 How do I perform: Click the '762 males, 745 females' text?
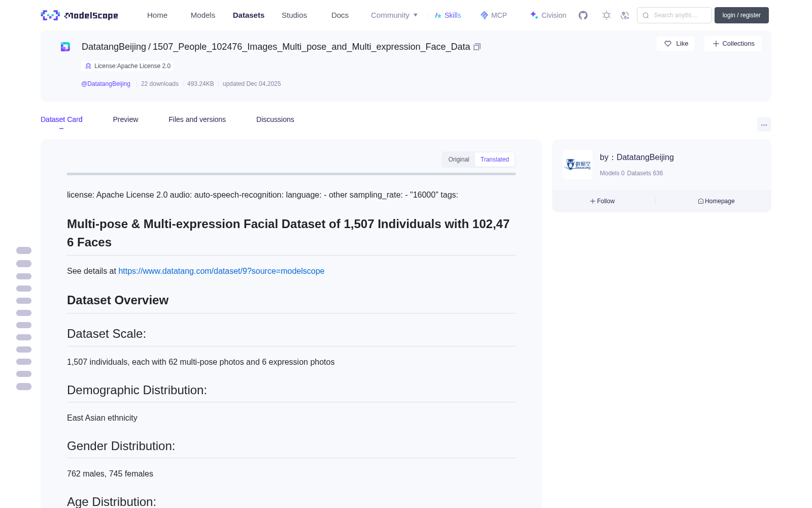pos(110,474)
